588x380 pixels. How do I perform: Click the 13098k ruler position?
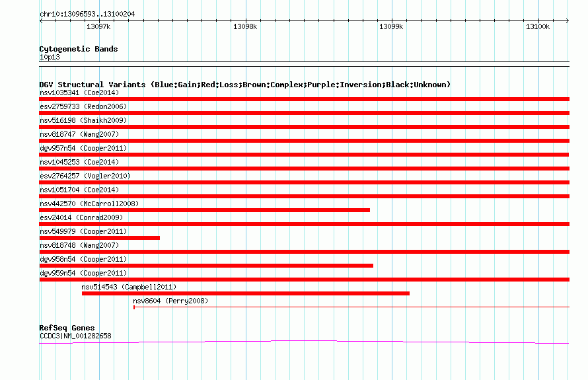(245, 26)
